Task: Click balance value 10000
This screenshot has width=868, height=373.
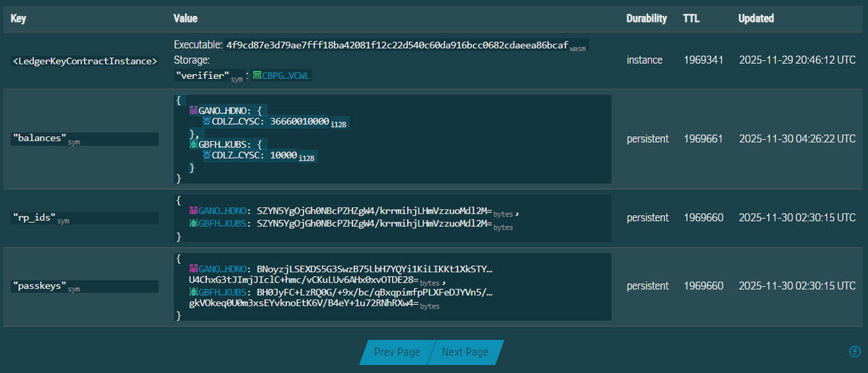Action: (x=283, y=156)
